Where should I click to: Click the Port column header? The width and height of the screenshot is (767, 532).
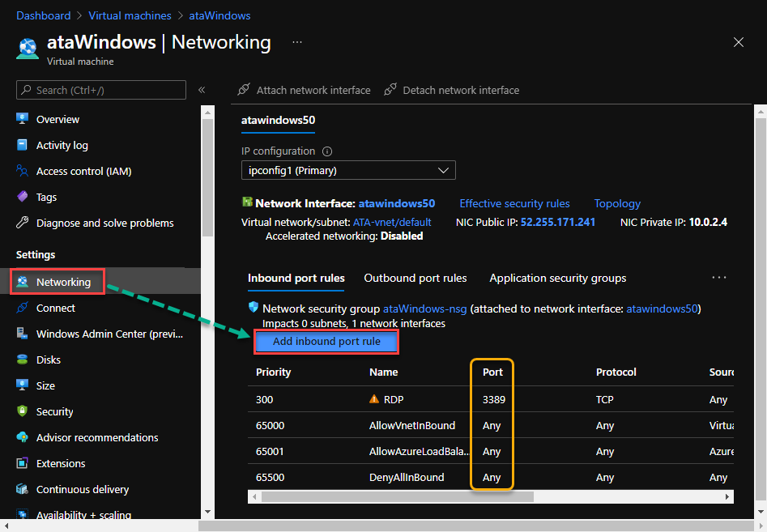pyautogui.click(x=492, y=372)
